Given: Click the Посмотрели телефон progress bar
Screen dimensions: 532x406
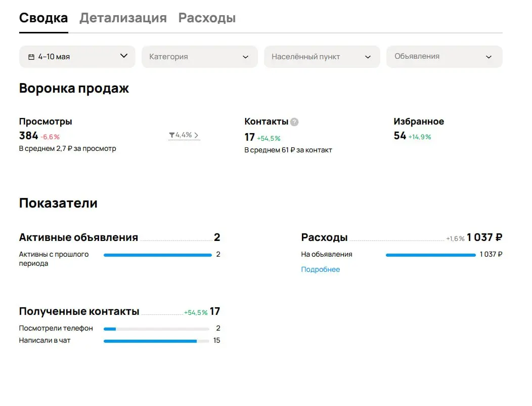Looking at the screenshot, I should (x=156, y=329).
